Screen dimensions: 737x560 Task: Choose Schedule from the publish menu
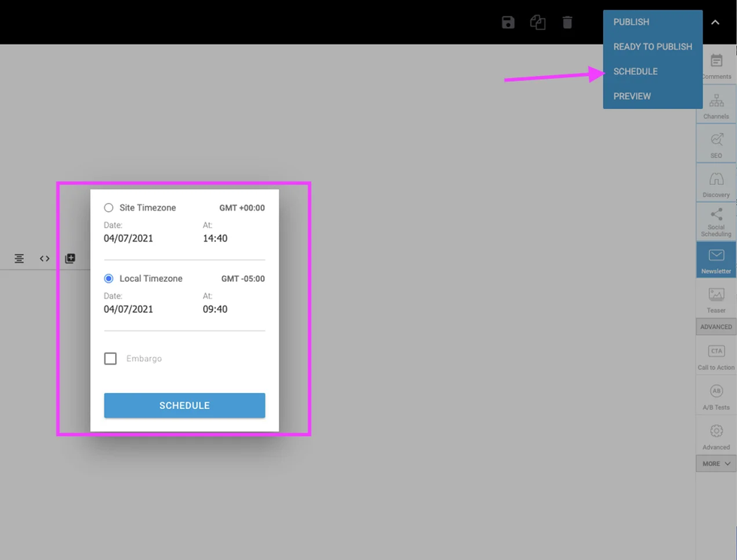coord(635,71)
